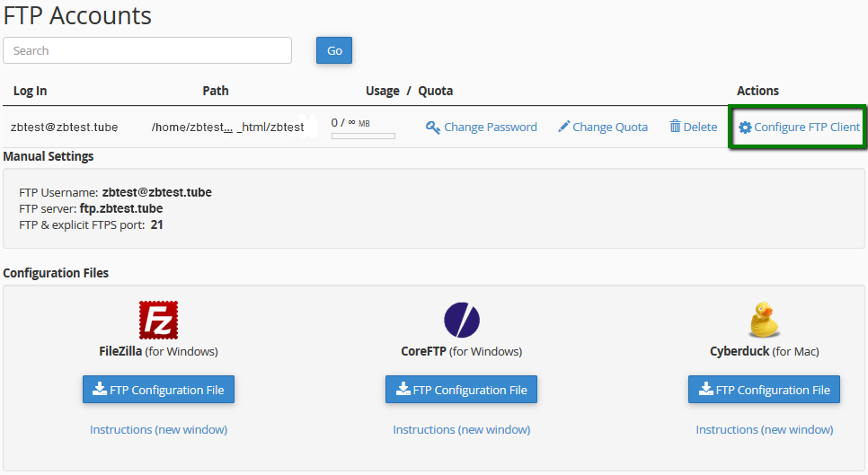Open CoreFTP Instructions link
This screenshot has width=868, height=475.
tap(461, 430)
